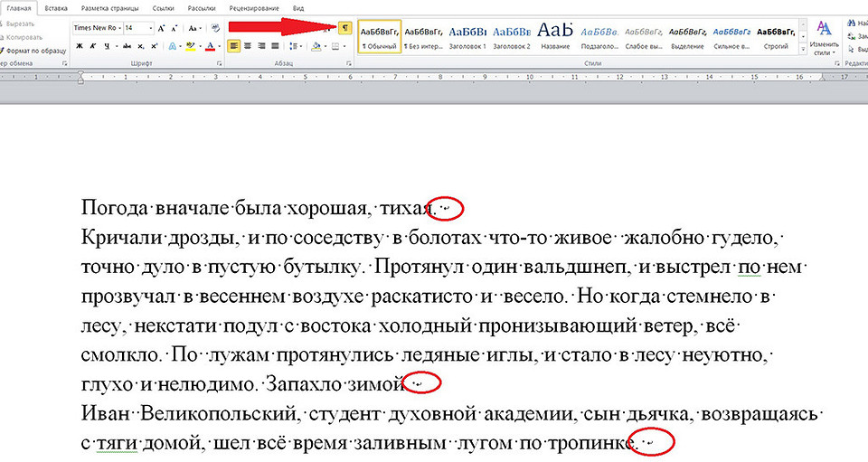Expand the shading color dropdown arrow
The image size is (868, 462).
point(325,46)
